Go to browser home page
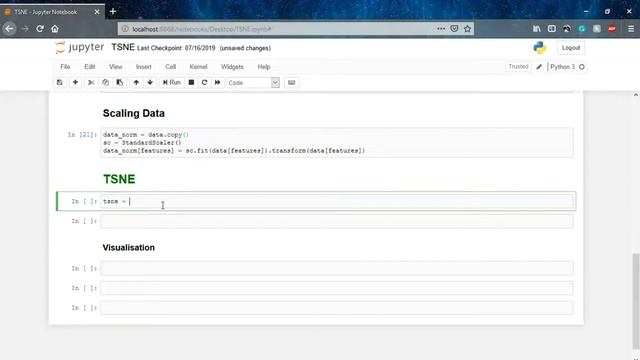The width and height of the screenshot is (640, 360). coord(55,29)
